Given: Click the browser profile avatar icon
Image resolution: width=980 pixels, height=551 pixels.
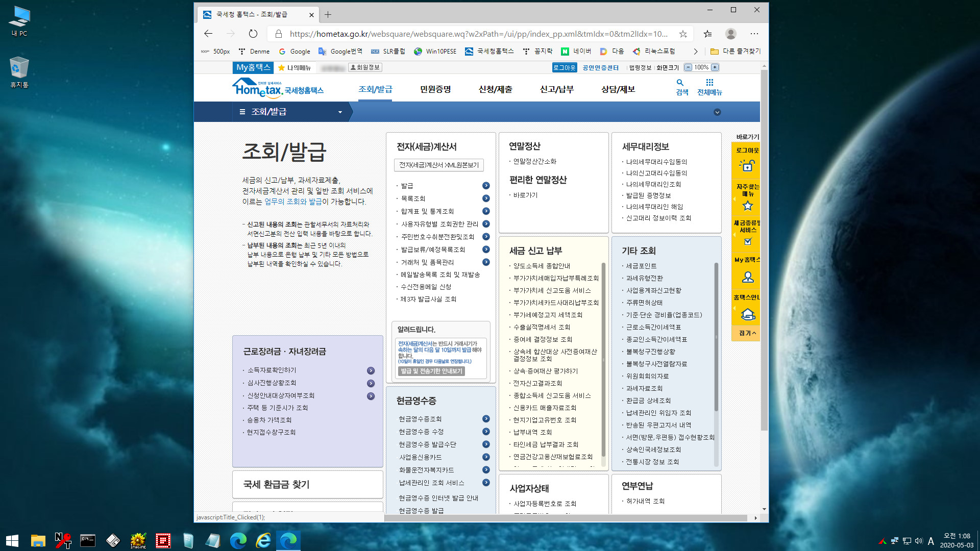Looking at the screenshot, I should coord(731,34).
